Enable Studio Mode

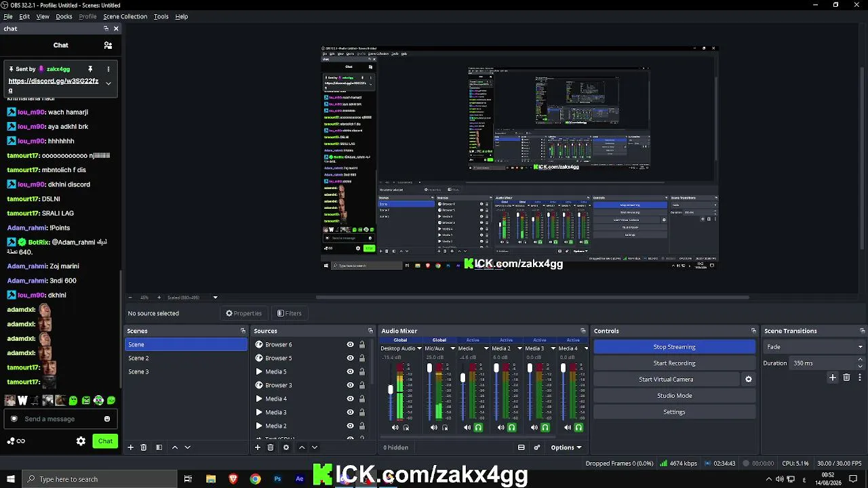[674, 396]
